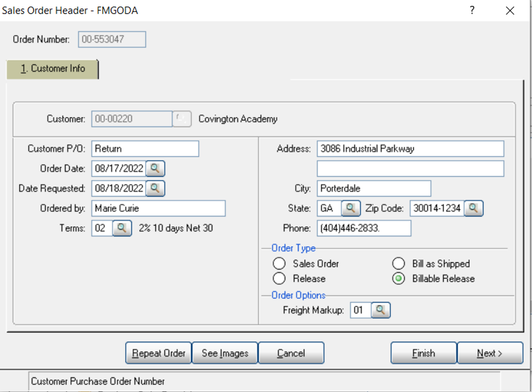Choose Bill as Shipped order type
The width and height of the screenshot is (532, 392).
point(399,263)
